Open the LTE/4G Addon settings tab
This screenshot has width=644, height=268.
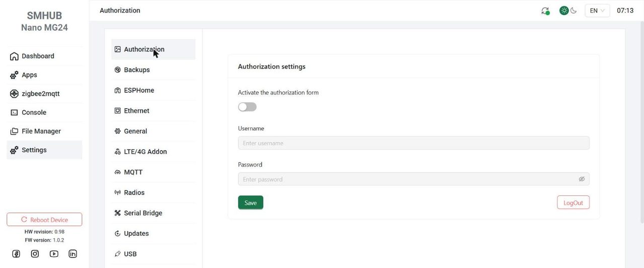pyautogui.click(x=153, y=152)
